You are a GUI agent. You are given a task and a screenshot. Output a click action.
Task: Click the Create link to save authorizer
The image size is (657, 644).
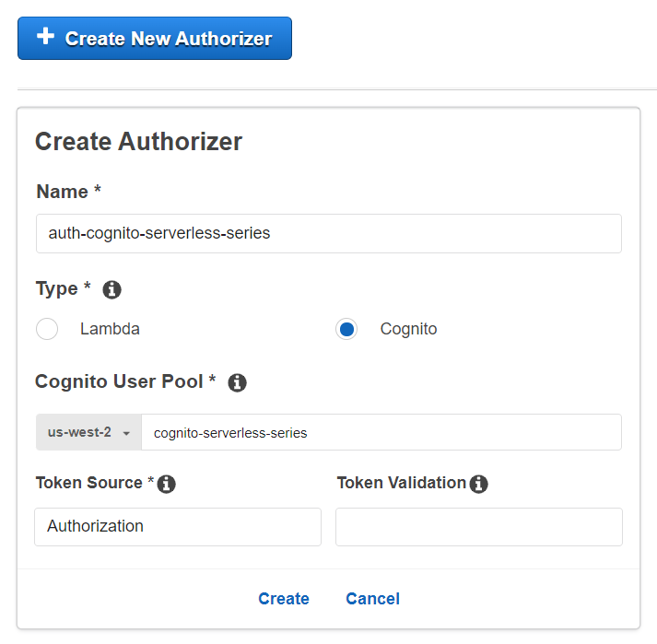tap(284, 599)
